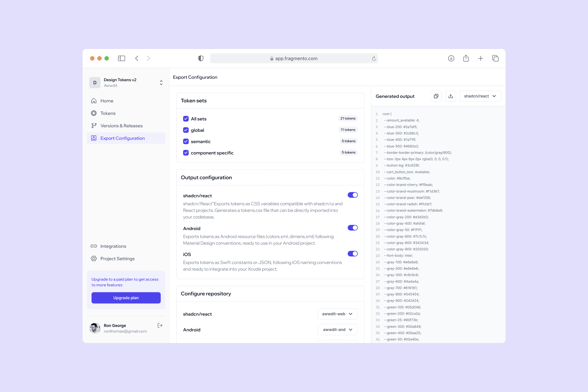Uncheck the component specific checkbox

tap(186, 153)
